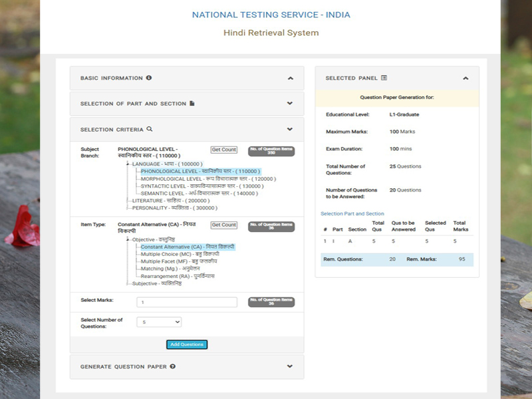Viewport: 532px width, 399px height.
Task: Select PHONOLOGICAL LEVEL (110000) tree node
Action: pyautogui.click(x=201, y=172)
